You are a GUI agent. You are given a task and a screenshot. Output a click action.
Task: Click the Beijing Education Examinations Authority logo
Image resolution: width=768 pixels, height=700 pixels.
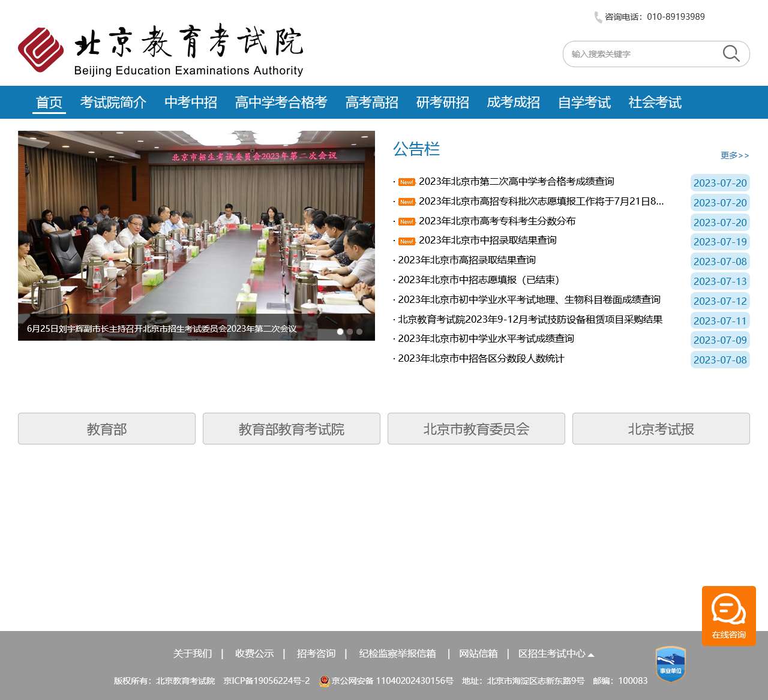pos(161,50)
